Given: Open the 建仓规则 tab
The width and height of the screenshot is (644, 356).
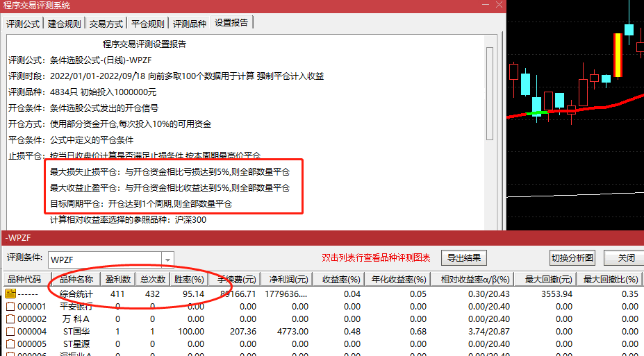Looking at the screenshot, I should pos(65,24).
